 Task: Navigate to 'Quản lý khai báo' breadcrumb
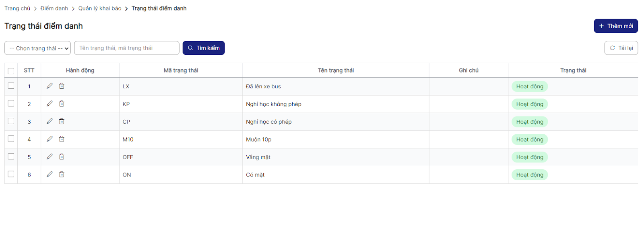click(x=100, y=8)
